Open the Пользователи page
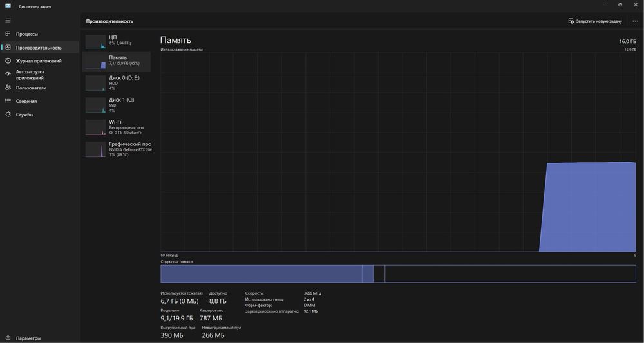644x343 pixels. click(x=40, y=88)
